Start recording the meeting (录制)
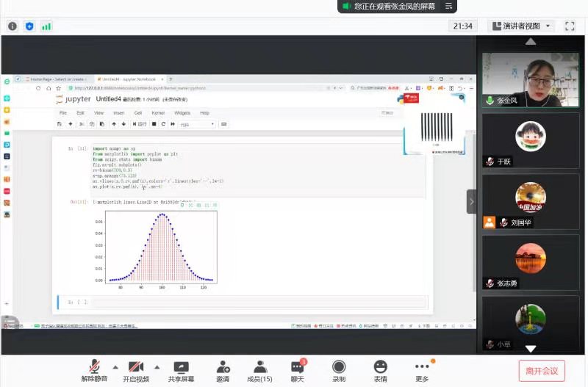588x387 pixels. point(338,369)
